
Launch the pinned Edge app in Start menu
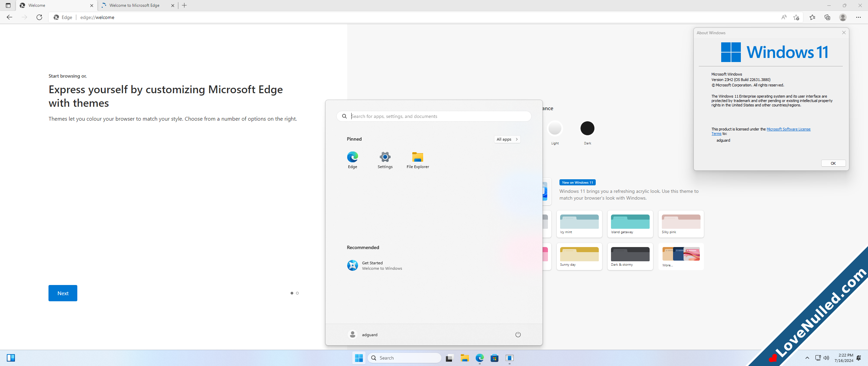[353, 160]
